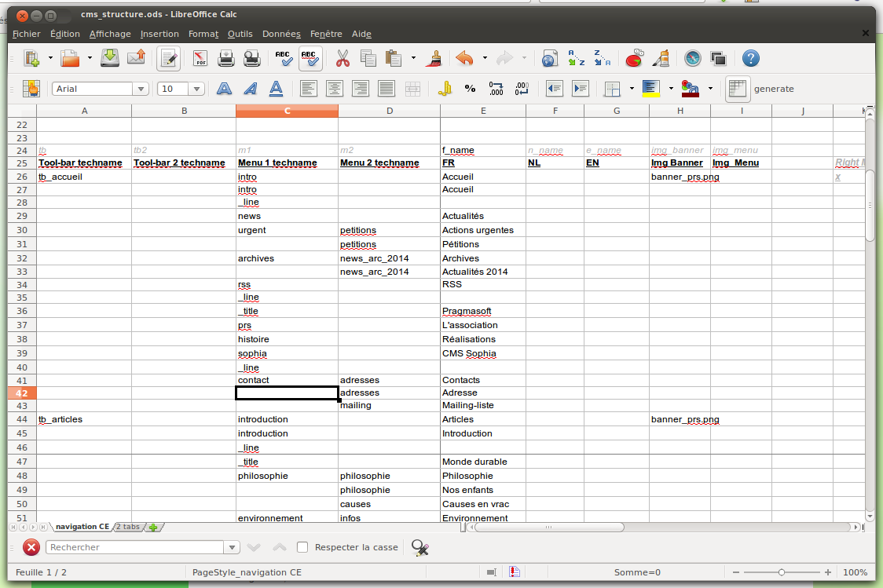
Task: Toggle the Edit File mode button
Action: [168, 58]
